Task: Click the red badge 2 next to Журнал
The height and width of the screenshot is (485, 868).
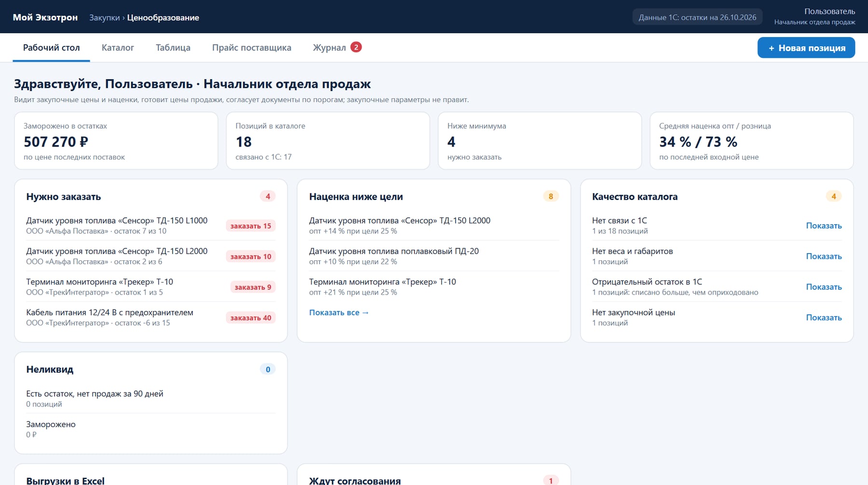Action: tap(356, 47)
